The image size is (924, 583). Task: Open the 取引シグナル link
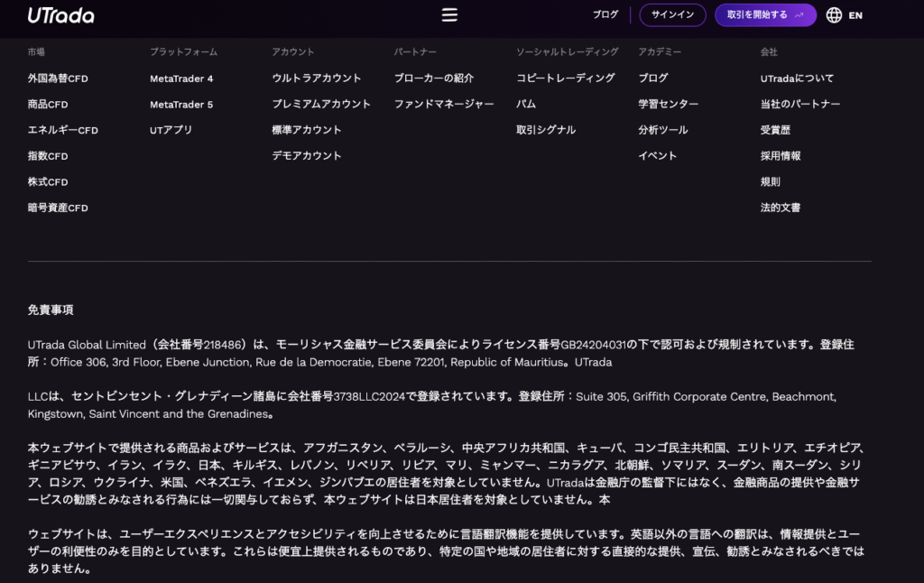coord(546,130)
